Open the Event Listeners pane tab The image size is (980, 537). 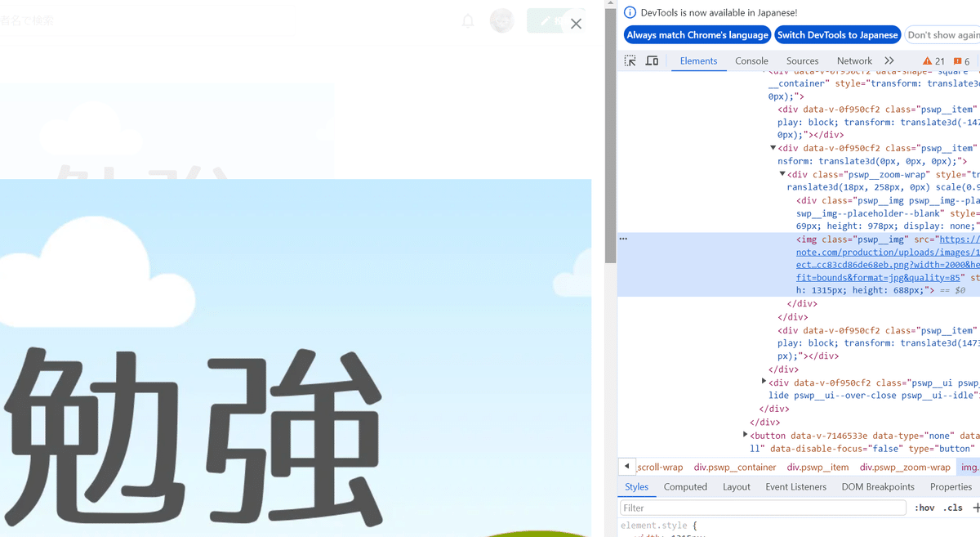(x=795, y=486)
